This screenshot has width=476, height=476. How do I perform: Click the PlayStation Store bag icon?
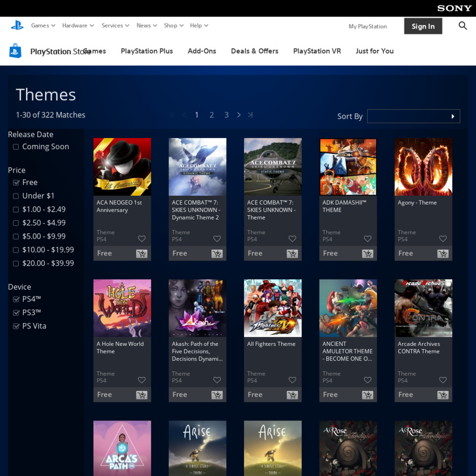tap(15, 51)
